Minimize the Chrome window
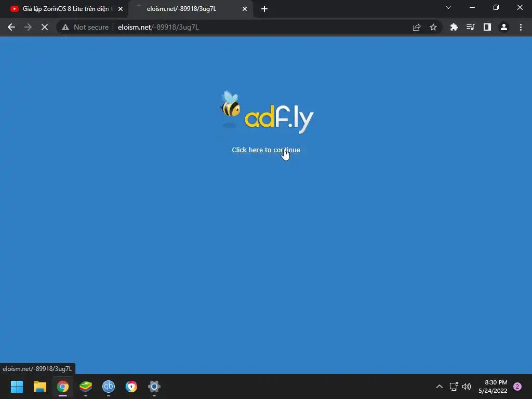The height and width of the screenshot is (399, 532). point(472,7)
